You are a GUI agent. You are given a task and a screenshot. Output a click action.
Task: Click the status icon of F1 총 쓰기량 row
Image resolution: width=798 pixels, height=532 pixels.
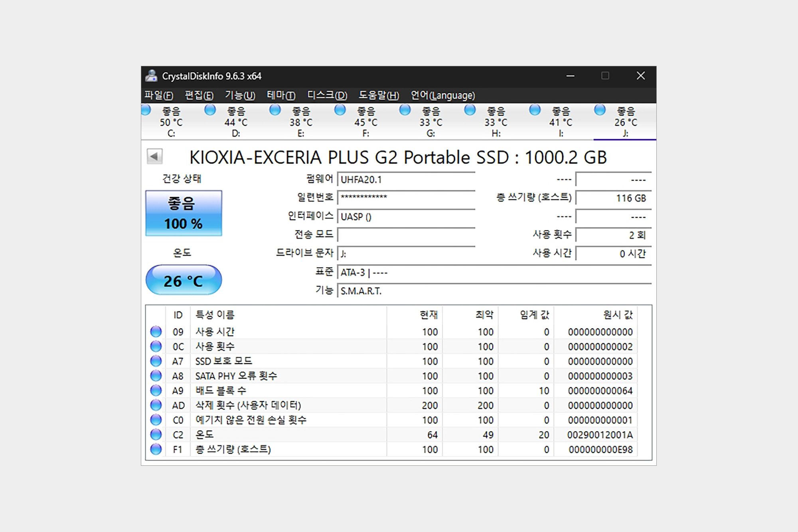156,449
